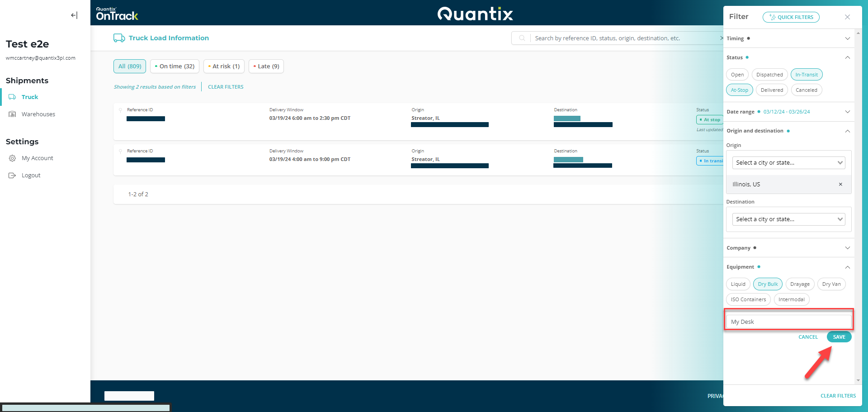Deselect the Dry Bulk equipment chip

tap(767, 284)
